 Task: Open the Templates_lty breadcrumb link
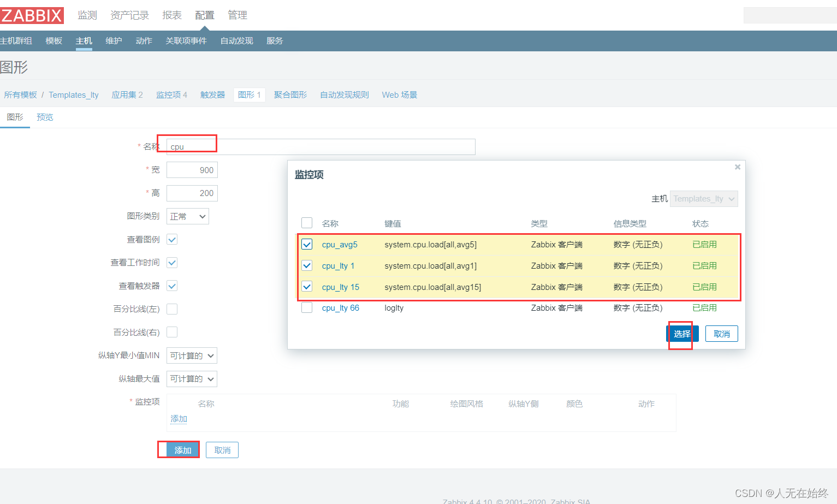pyautogui.click(x=74, y=95)
